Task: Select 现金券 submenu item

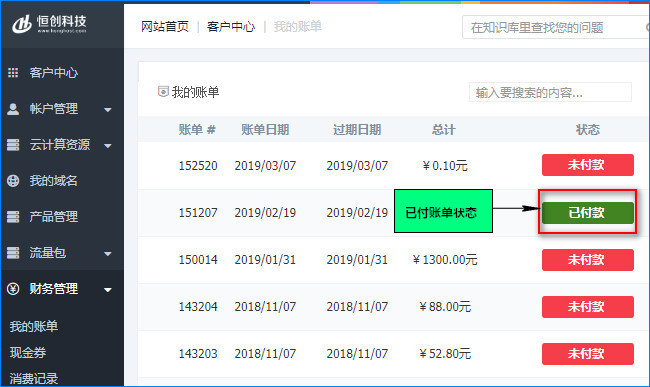Action: coord(28,353)
